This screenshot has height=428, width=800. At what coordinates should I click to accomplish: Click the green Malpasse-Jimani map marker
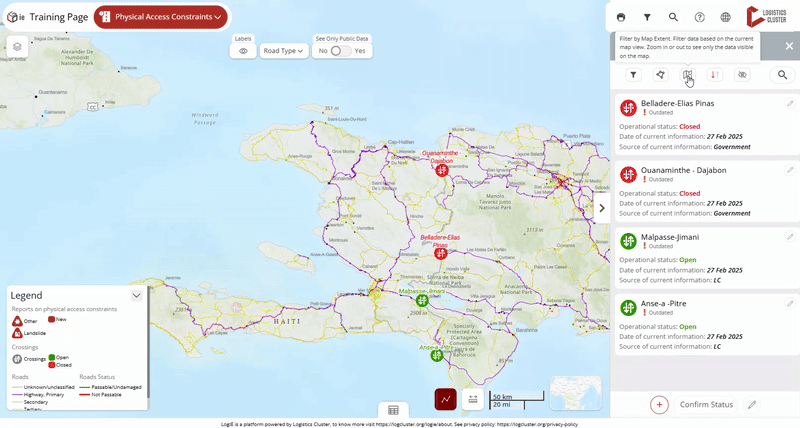[x=422, y=300]
